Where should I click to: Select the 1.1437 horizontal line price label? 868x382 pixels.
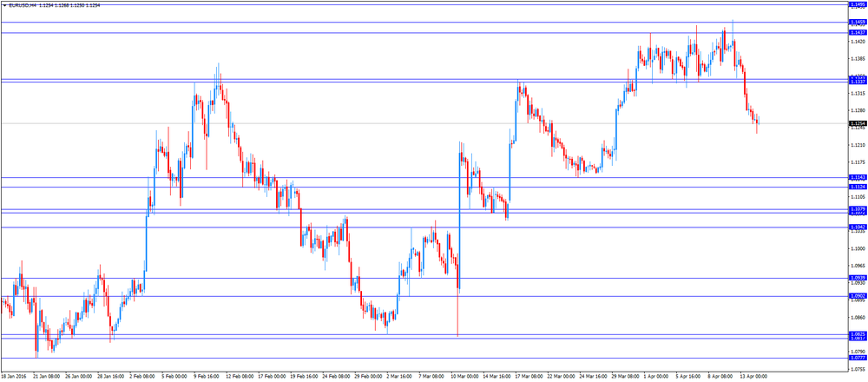(x=857, y=33)
